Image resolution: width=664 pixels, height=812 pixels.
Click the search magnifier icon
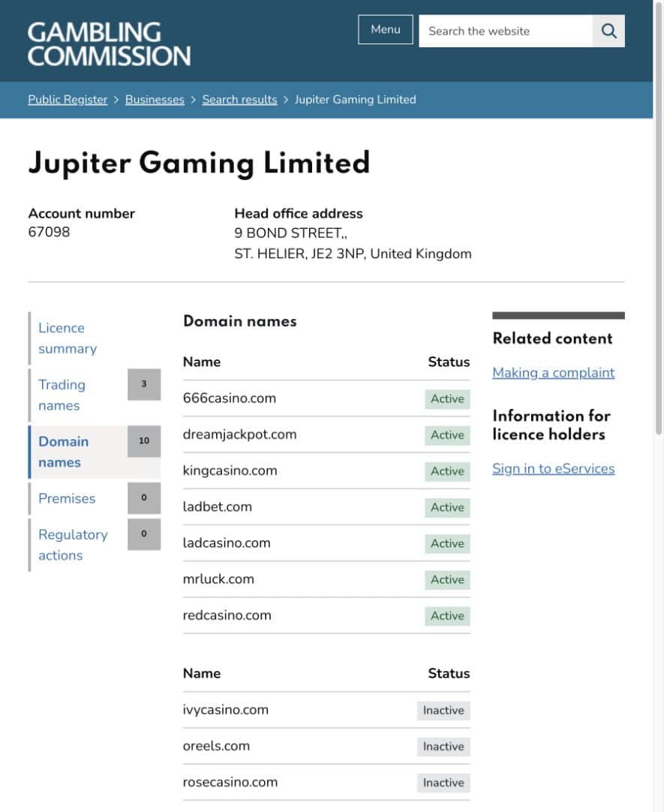click(x=608, y=31)
